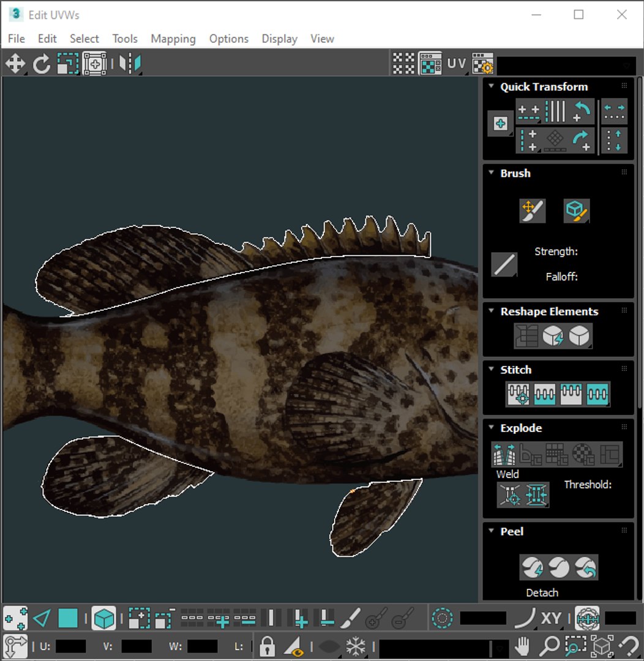
Task: Open the Edit menu
Action: coord(47,39)
